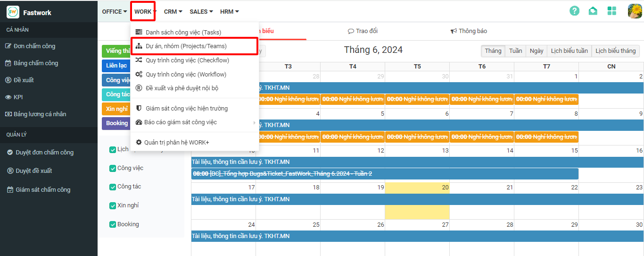Open the apps grid icon
Image resolution: width=644 pixels, height=256 pixels.
tap(612, 11)
